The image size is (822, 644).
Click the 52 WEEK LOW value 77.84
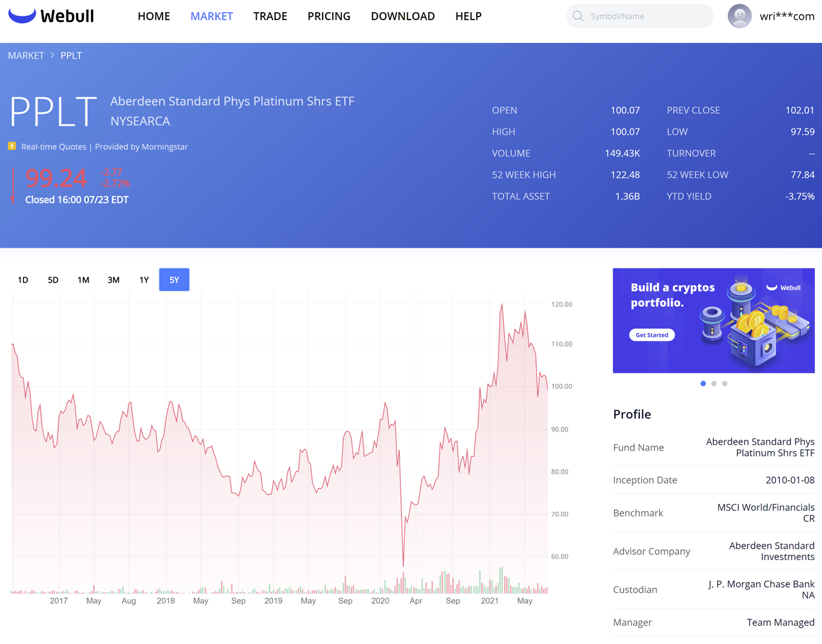point(802,174)
